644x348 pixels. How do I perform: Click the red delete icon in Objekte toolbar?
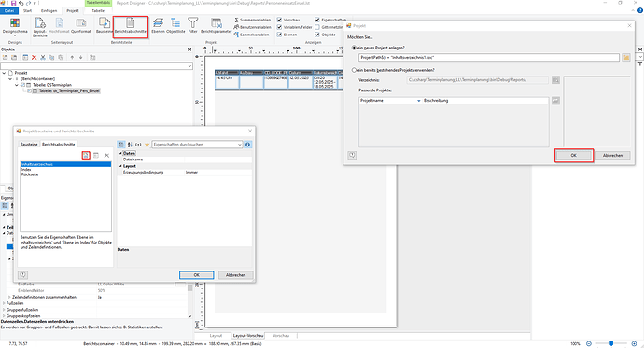pyautogui.click(x=35, y=58)
